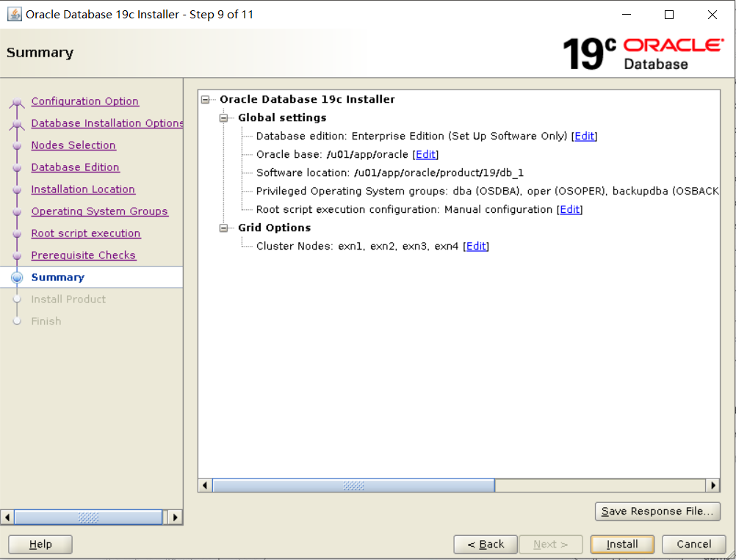Viewport: 736px width, 560px height.
Task: Minimize the installer window
Action: click(626, 15)
